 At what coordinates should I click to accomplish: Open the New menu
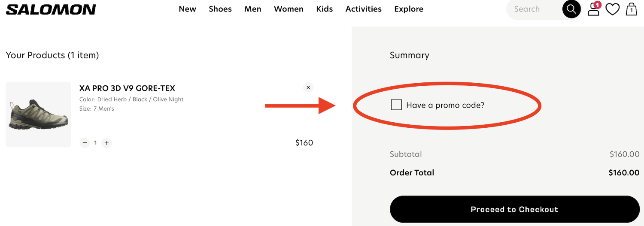click(187, 9)
